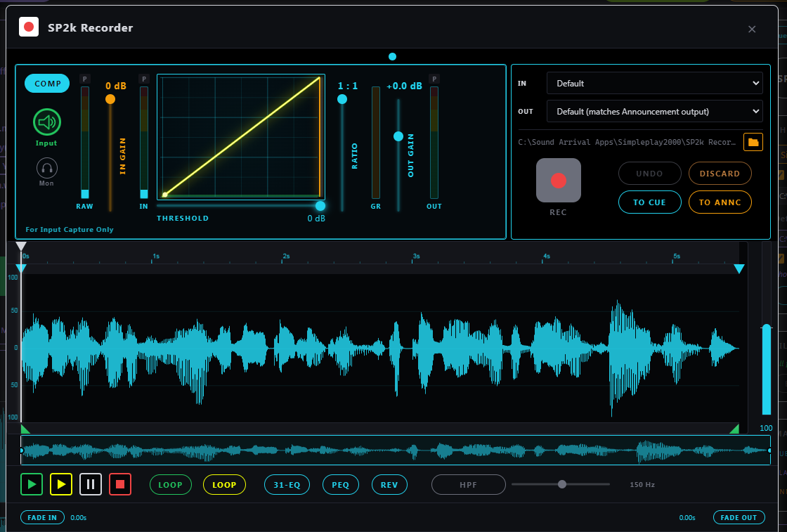Click the OUT GAIN slider knob
Viewport: 787px width, 532px height.
coord(398,136)
